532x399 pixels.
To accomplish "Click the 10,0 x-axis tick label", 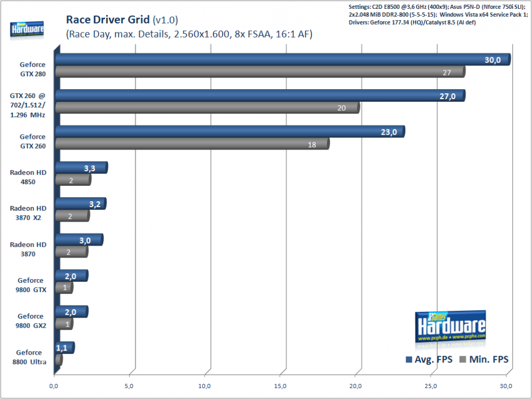I will tap(204, 386).
